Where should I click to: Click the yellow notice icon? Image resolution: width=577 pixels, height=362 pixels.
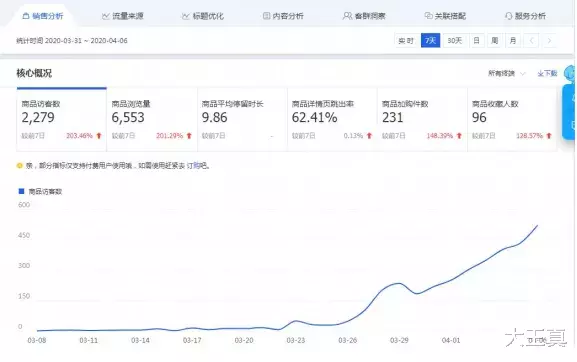tap(20, 166)
